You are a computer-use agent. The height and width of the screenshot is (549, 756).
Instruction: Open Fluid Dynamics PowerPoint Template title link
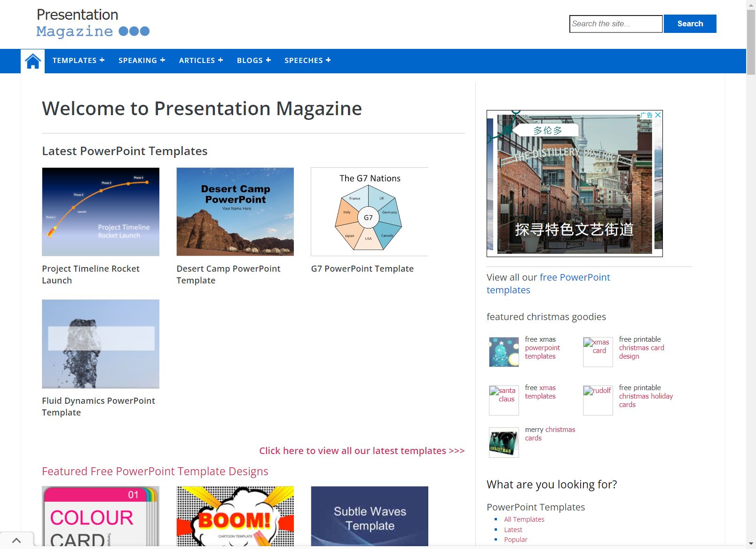click(98, 407)
